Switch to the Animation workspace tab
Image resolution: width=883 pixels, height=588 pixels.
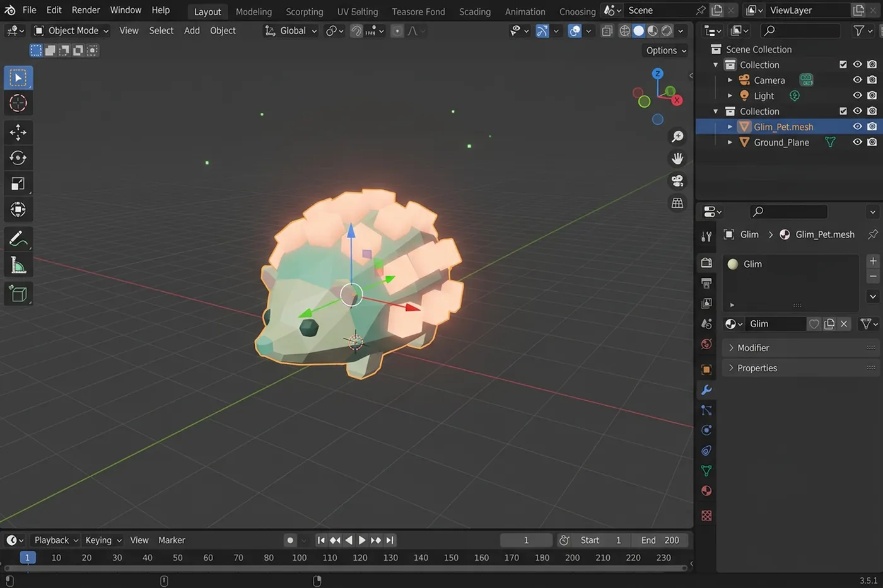click(525, 11)
